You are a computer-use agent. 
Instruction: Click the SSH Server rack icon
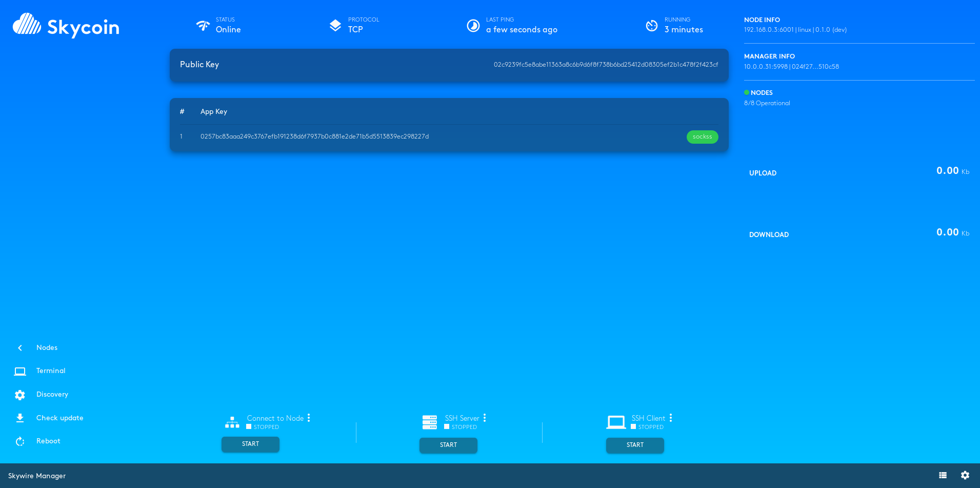(430, 422)
